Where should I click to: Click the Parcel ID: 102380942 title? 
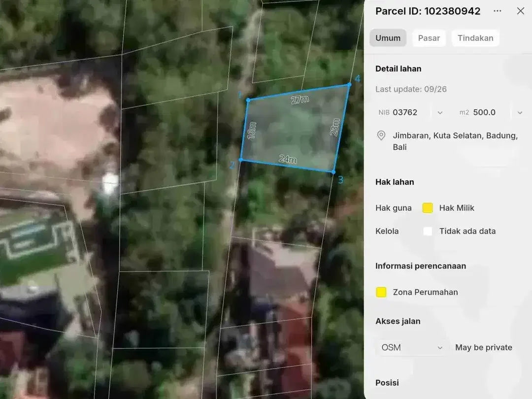point(428,11)
